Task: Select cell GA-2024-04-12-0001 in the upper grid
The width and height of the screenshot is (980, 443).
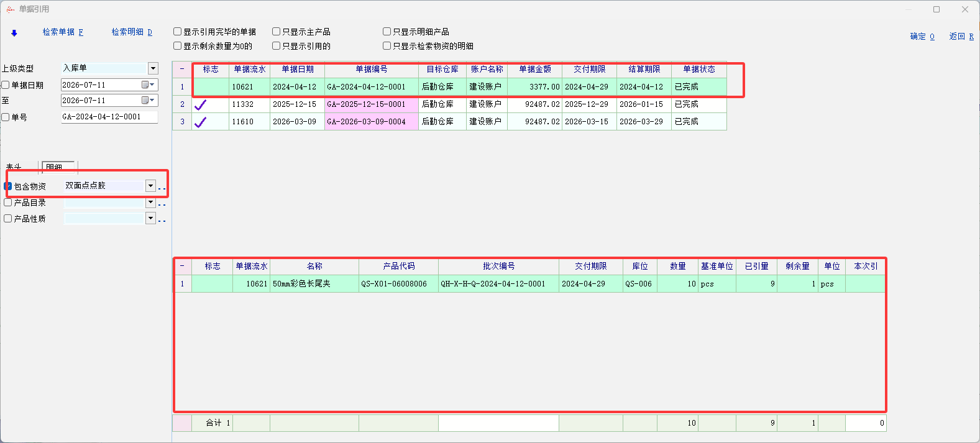Action: [372, 87]
